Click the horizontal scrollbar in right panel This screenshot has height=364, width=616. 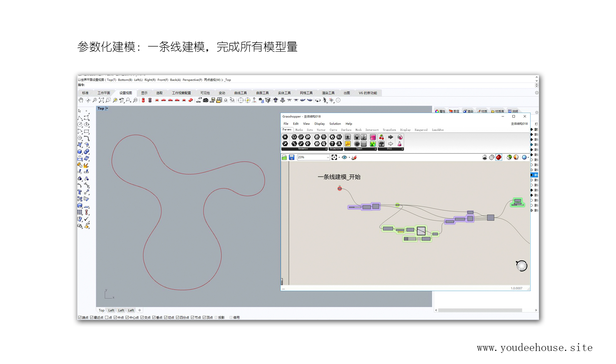click(x=480, y=310)
